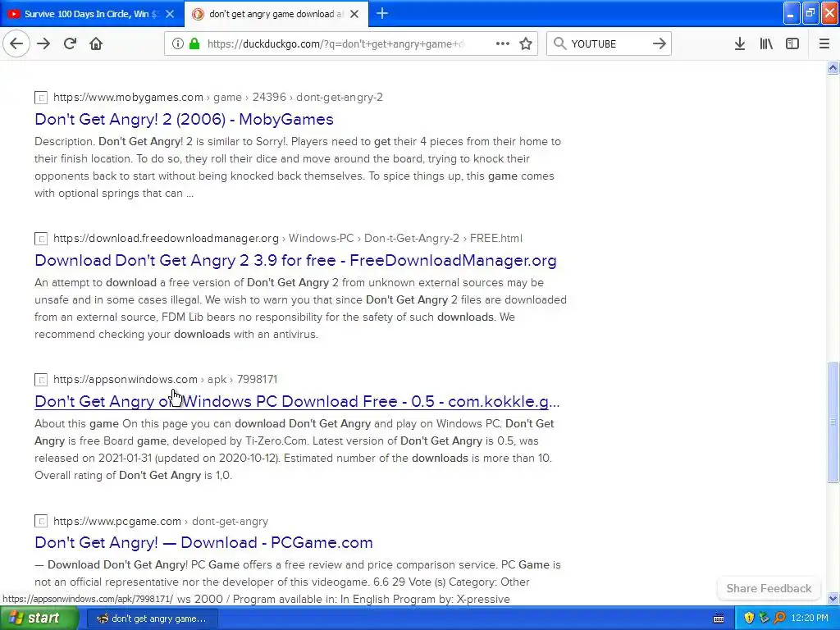
Task: Click the Share Feedback button
Action: pos(769,588)
